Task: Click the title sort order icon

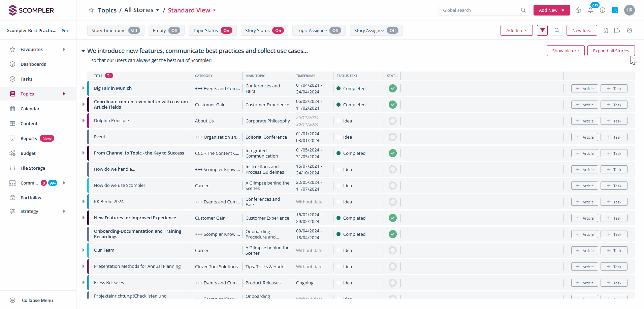Action: click(109, 76)
